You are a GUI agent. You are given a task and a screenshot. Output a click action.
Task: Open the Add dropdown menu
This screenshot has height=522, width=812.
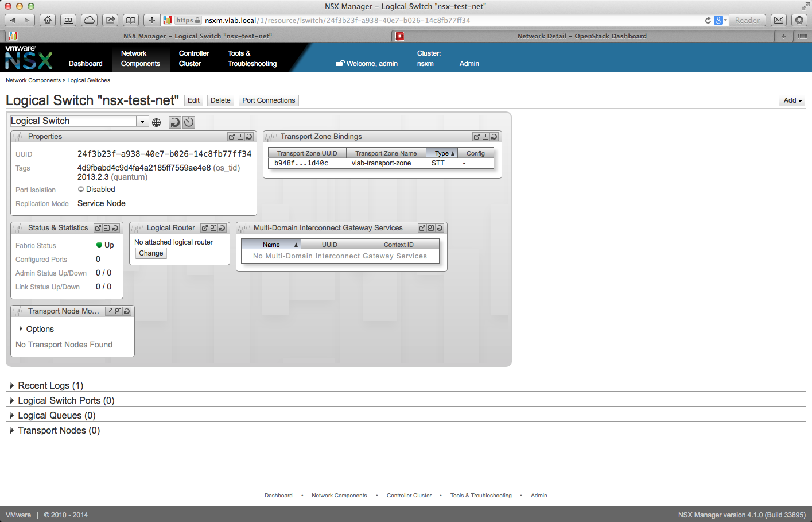click(792, 100)
